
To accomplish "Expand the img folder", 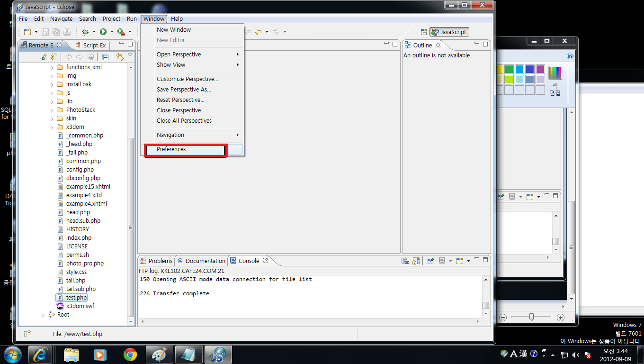I will (x=52, y=76).
